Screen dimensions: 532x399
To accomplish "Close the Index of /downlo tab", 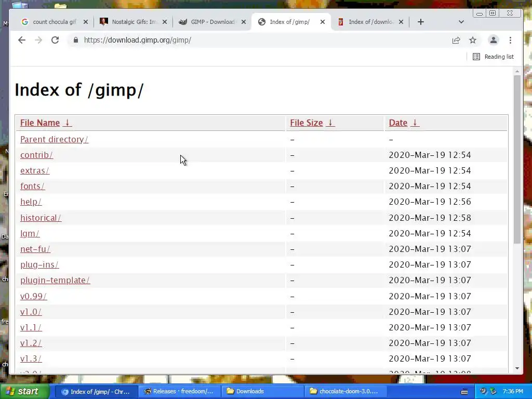I will 401,22.
